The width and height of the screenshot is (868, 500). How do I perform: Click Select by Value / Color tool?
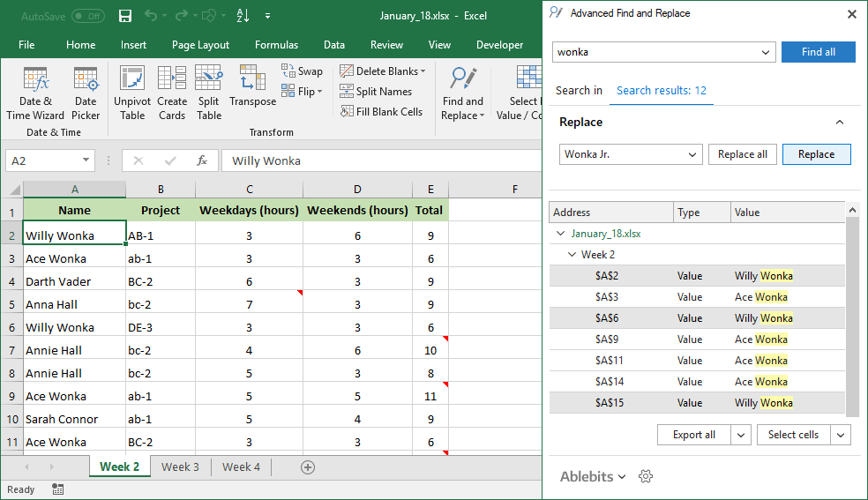coord(520,93)
